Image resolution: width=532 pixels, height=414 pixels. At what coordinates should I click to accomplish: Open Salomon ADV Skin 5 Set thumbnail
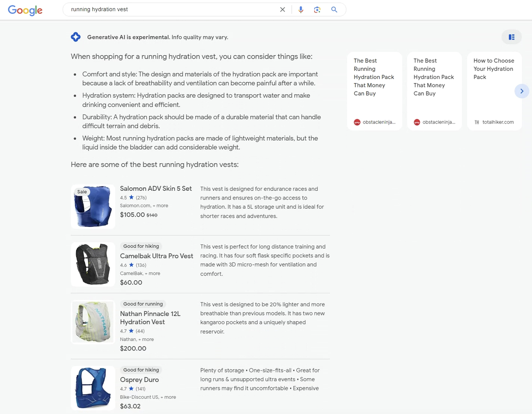(x=93, y=207)
